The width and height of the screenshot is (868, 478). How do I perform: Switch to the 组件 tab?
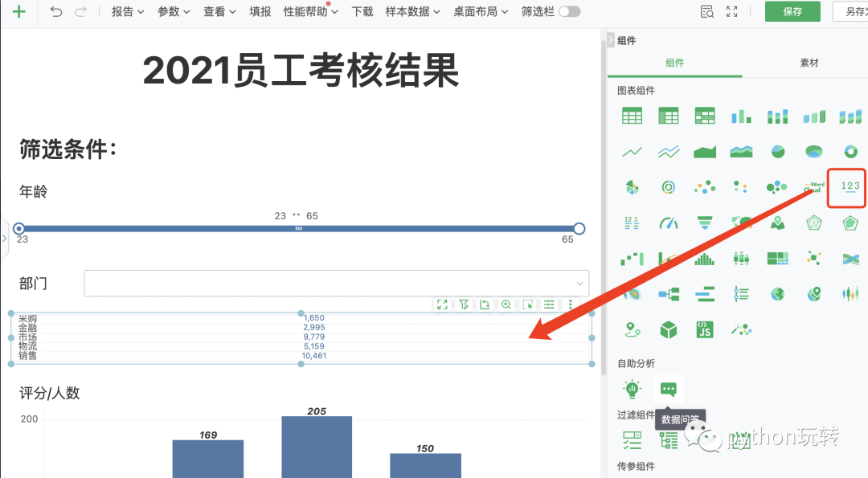tap(675, 63)
